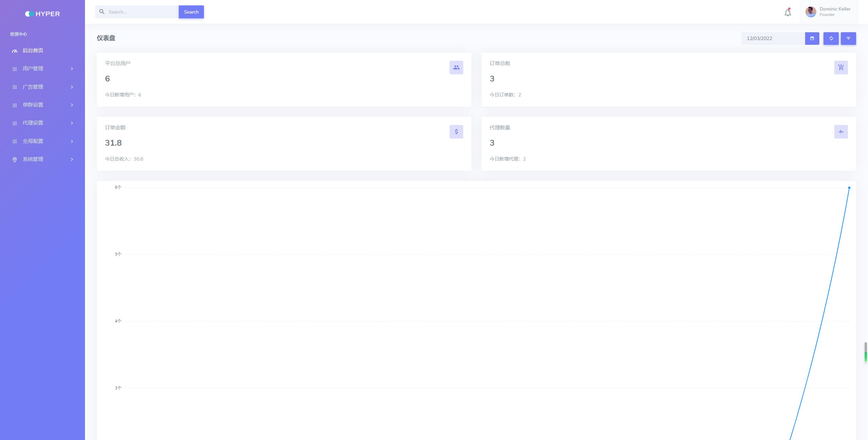Click the platform users icon

[456, 67]
